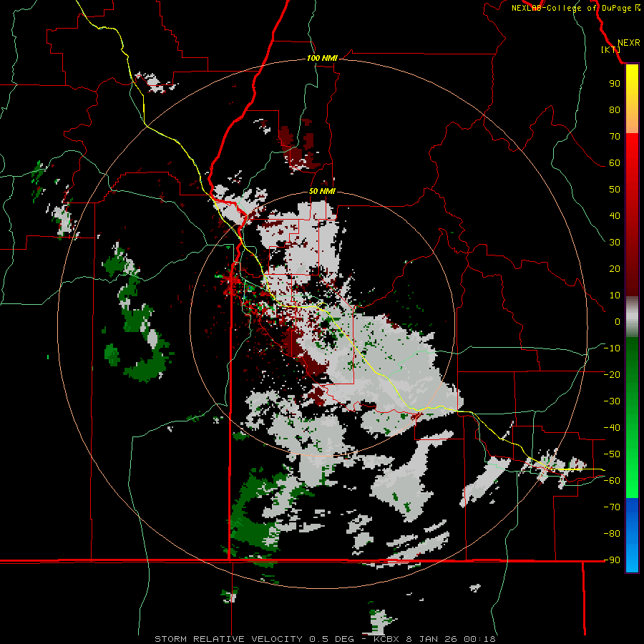Image resolution: width=644 pixels, height=644 pixels.
Task: Click the "NEXLAB-College of DuPage" header text
Action: [x=572, y=8]
